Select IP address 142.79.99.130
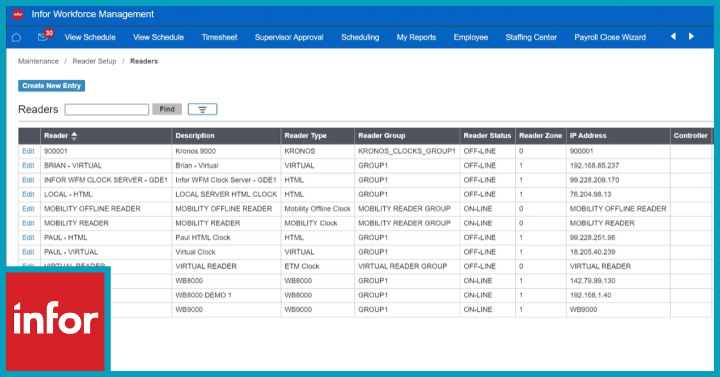 point(592,281)
